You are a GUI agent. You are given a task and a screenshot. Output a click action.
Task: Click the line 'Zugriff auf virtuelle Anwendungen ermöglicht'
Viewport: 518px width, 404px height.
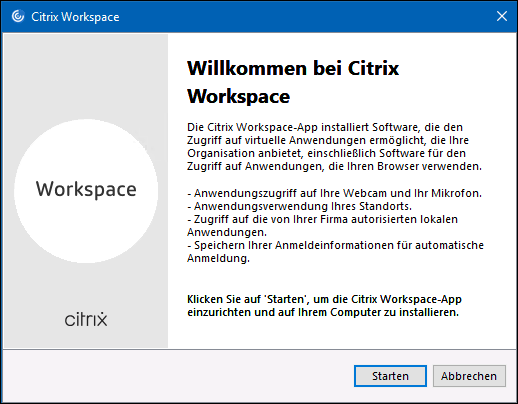pyautogui.click(x=328, y=140)
